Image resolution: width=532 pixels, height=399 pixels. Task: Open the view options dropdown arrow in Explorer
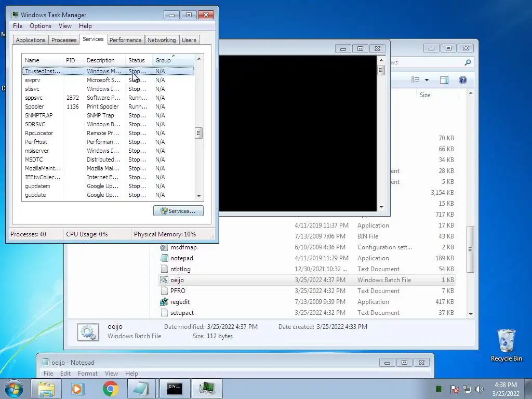click(427, 80)
